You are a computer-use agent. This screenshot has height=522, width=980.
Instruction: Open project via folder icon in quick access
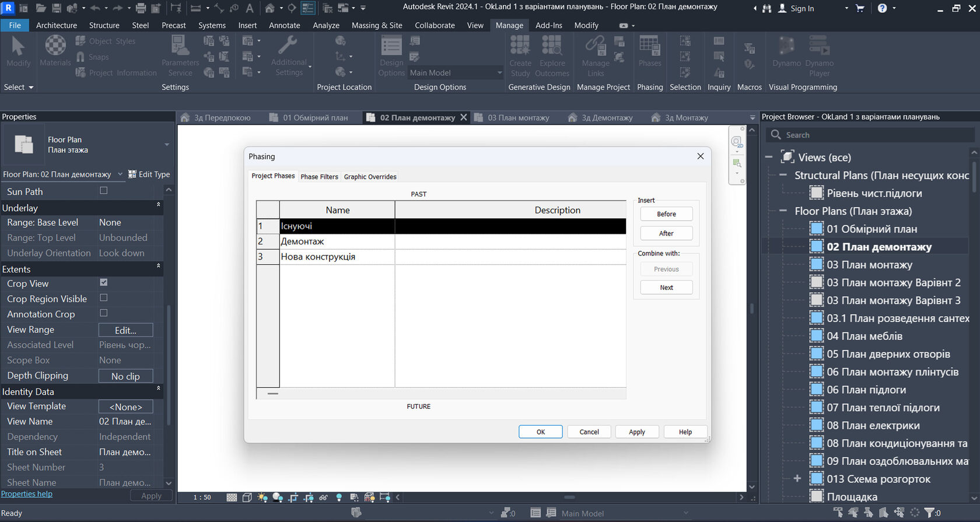(41, 8)
